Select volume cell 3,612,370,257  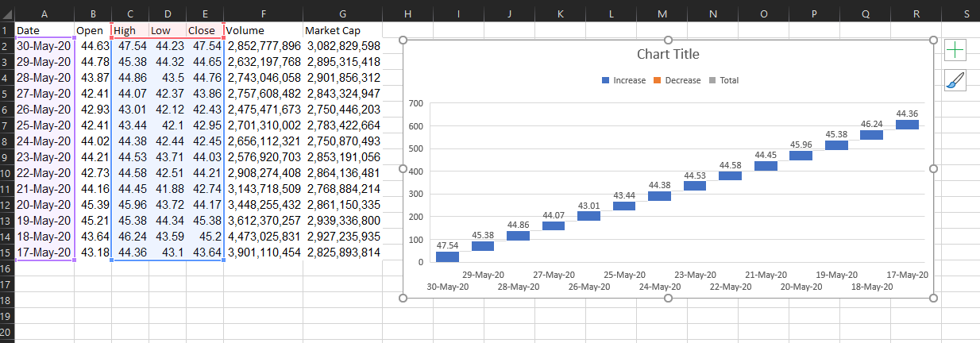(263, 221)
